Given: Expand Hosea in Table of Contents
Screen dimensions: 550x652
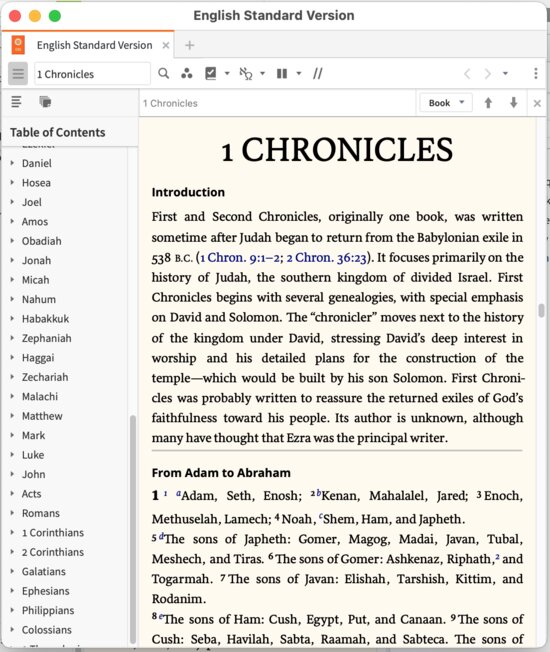Looking at the screenshot, I should [x=12, y=182].
